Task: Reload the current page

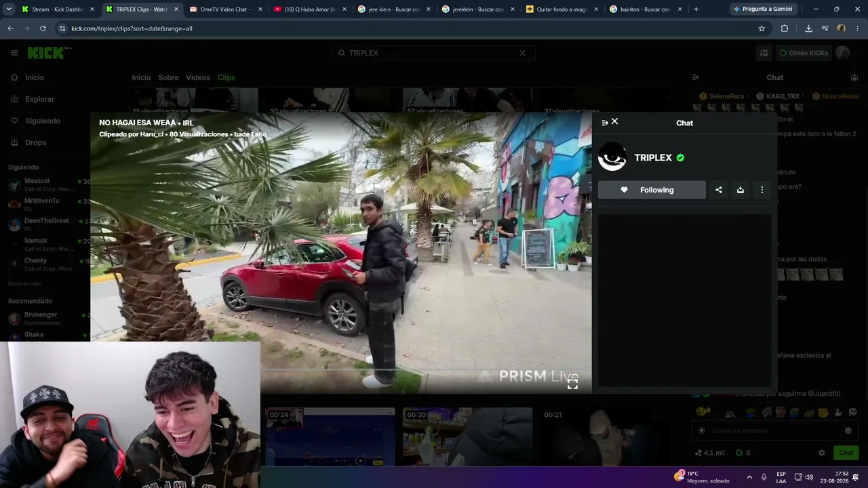Action: coord(43,28)
